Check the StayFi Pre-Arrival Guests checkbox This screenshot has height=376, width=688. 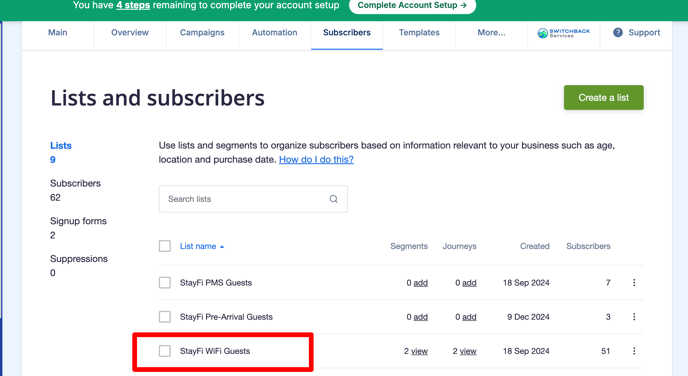click(x=165, y=317)
